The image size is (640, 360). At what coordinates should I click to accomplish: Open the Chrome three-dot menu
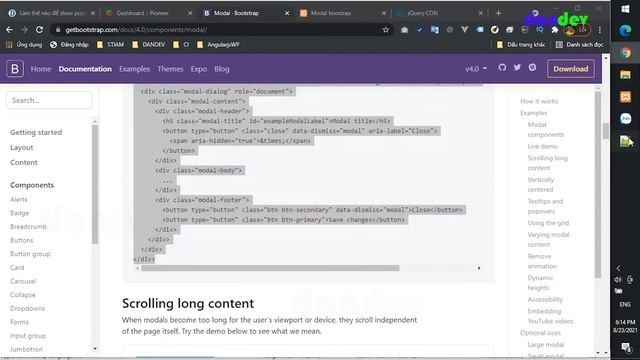pos(600,30)
